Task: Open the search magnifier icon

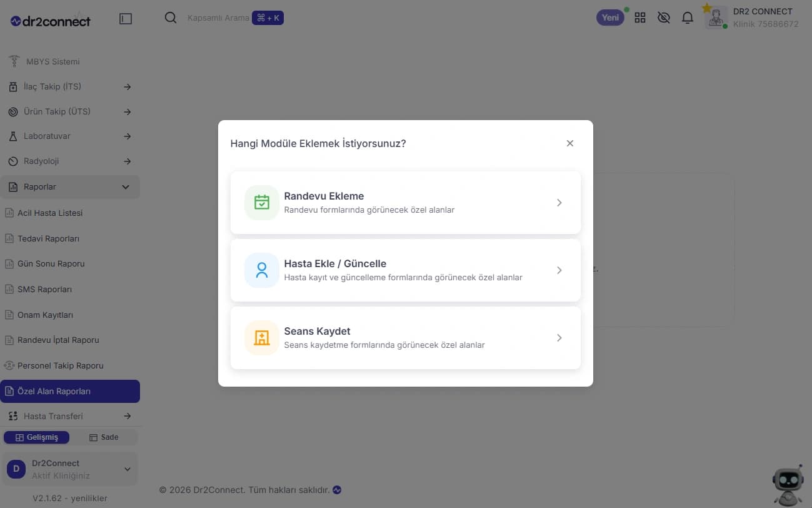Action: click(170, 18)
